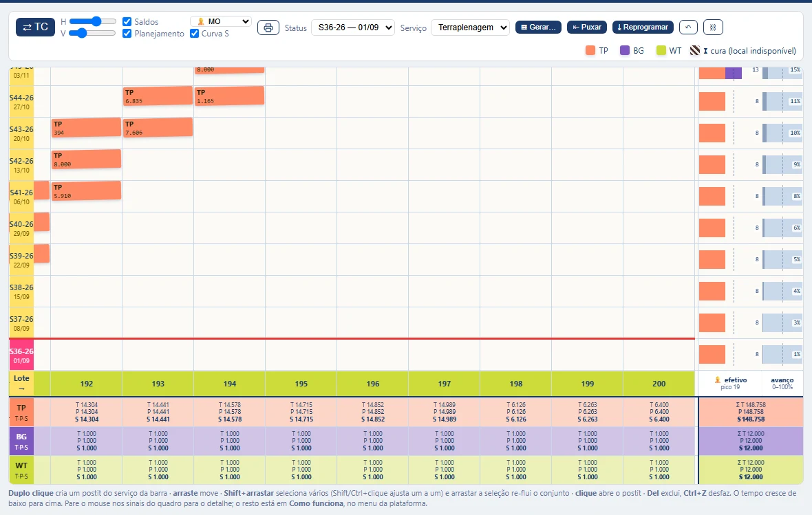Open the TP postit with 6.835
Viewport: 812px width, 515px height.
(158, 96)
